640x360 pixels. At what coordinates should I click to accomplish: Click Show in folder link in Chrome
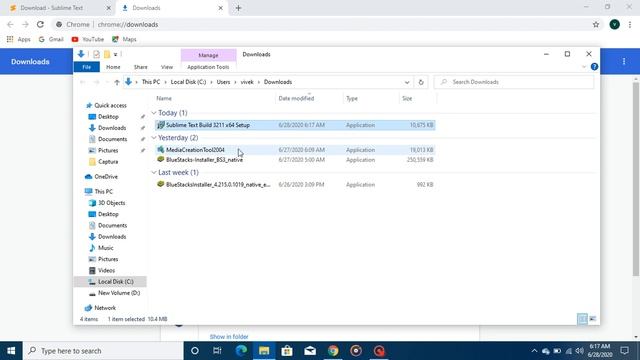(x=229, y=337)
